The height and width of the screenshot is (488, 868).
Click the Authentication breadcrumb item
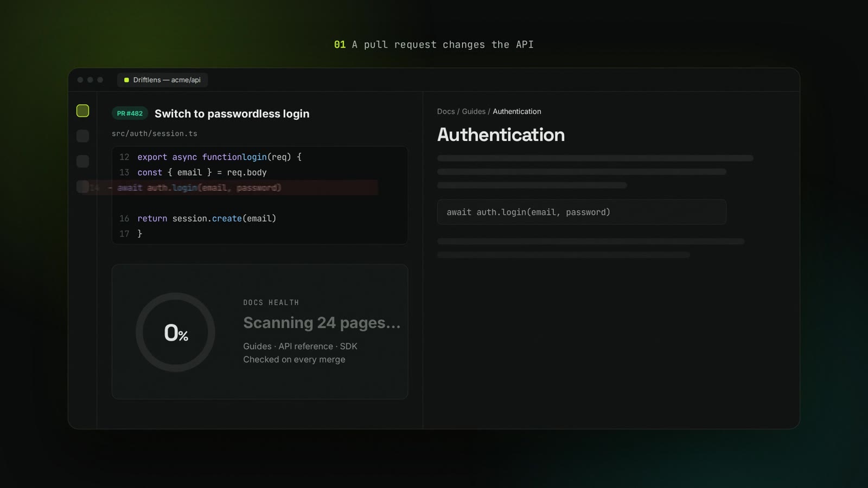pyautogui.click(x=517, y=111)
